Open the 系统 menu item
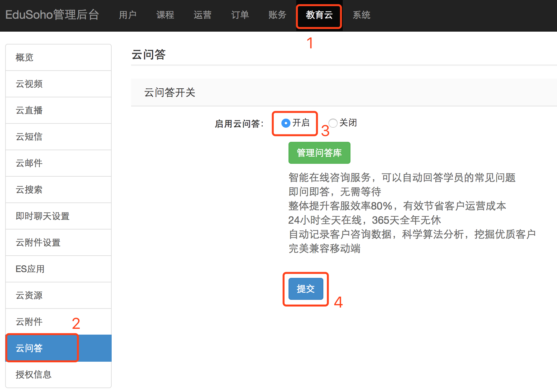This screenshot has height=392, width=557. click(x=361, y=15)
